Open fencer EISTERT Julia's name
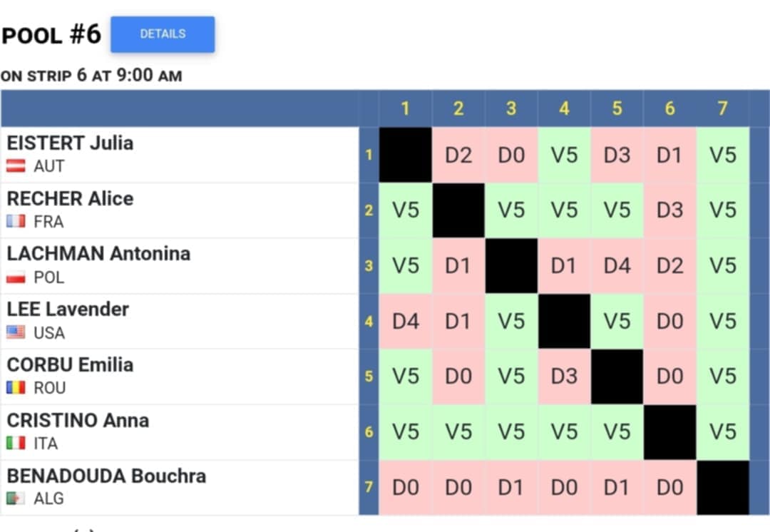770x532 pixels. click(70, 143)
